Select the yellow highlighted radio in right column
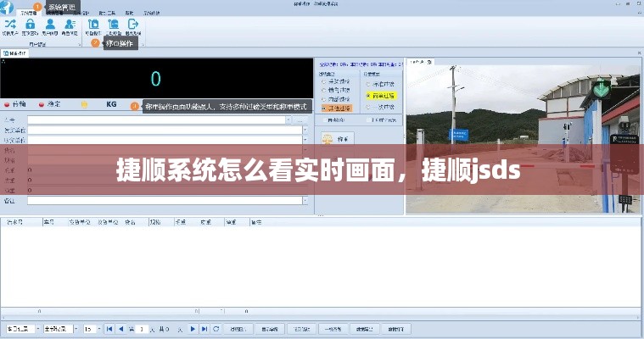The height and width of the screenshot is (339, 644). (x=369, y=96)
